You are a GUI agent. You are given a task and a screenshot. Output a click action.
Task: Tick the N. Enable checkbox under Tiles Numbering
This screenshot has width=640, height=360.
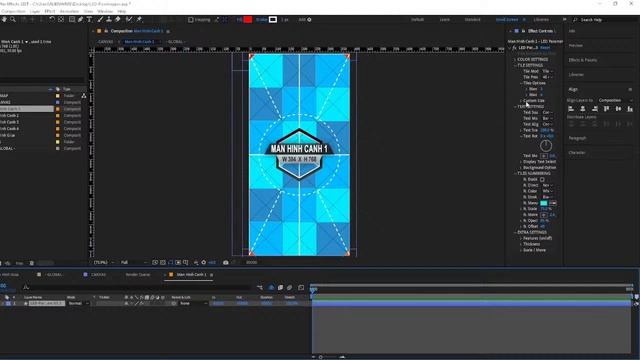(x=542, y=179)
